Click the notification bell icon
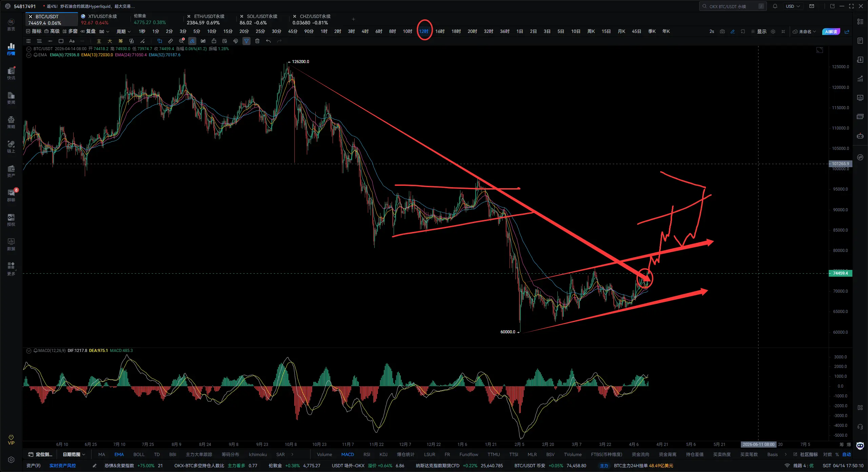 tap(775, 6)
